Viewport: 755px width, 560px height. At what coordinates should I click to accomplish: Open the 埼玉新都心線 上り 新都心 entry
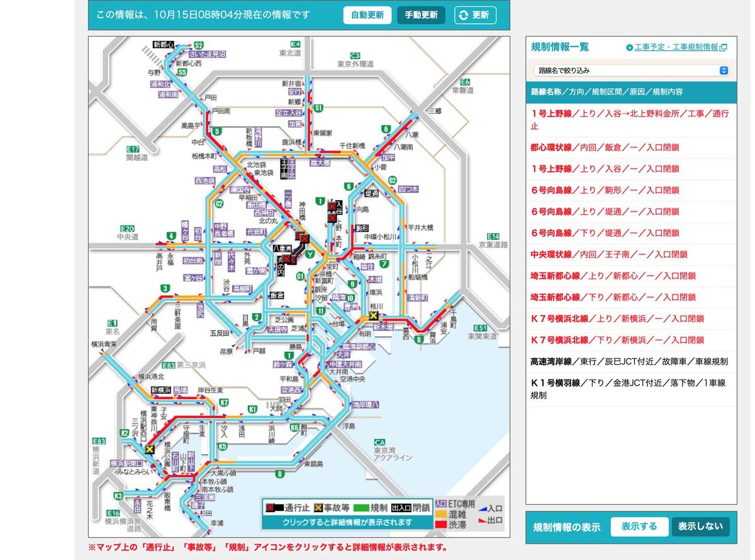(x=631, y=276)
